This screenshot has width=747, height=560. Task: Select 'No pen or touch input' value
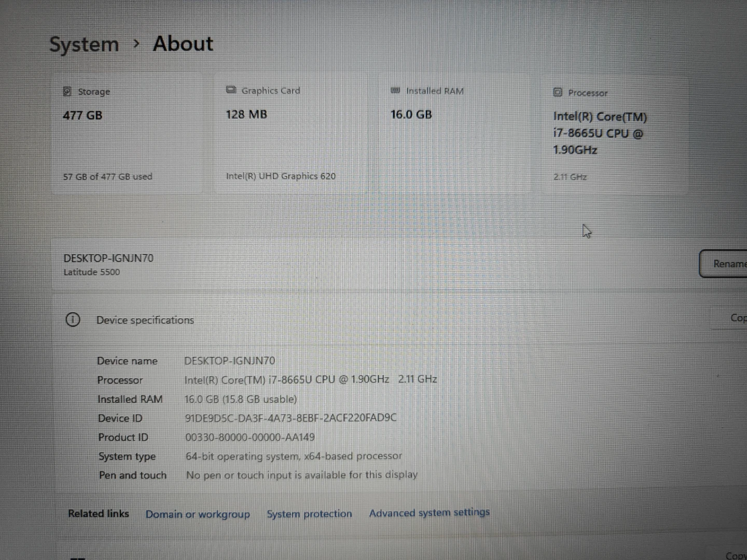(x=302, y=475)
